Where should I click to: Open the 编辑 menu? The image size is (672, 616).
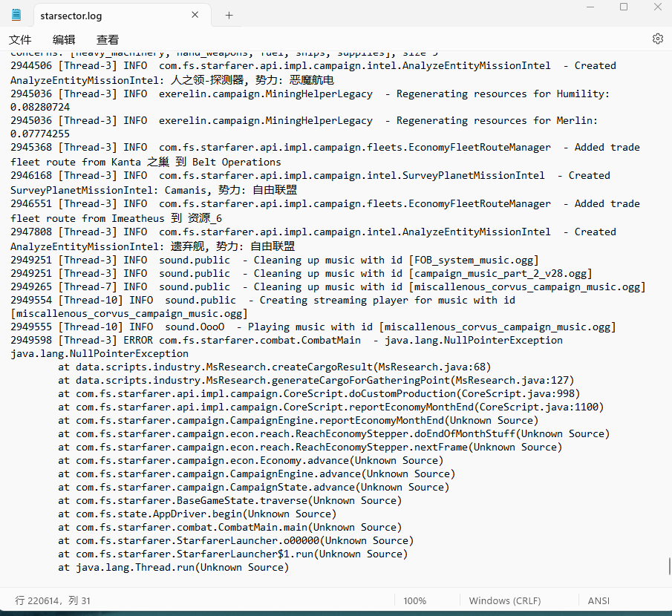point(64,39)
